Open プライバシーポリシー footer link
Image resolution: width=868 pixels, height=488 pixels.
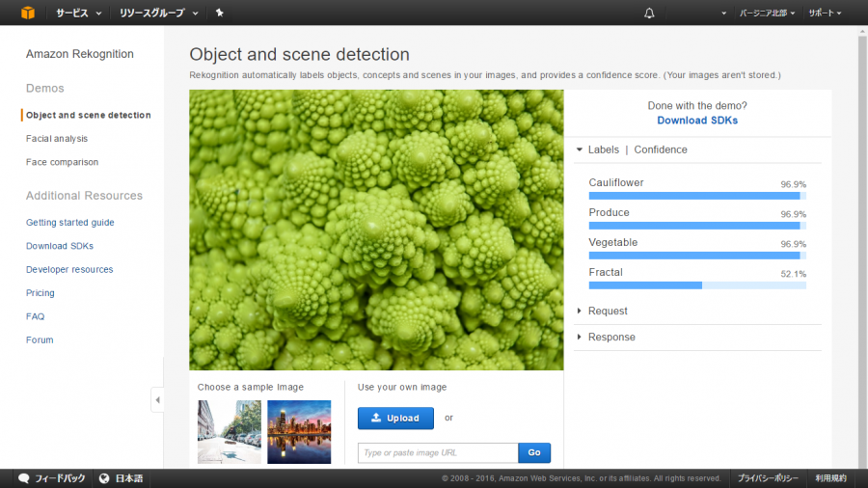coord(768,478)
